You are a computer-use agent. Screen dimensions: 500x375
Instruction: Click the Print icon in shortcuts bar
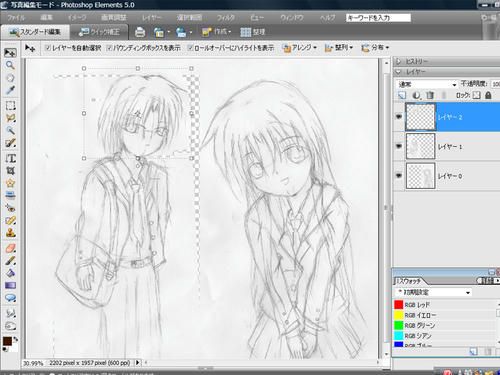(140, 32)
